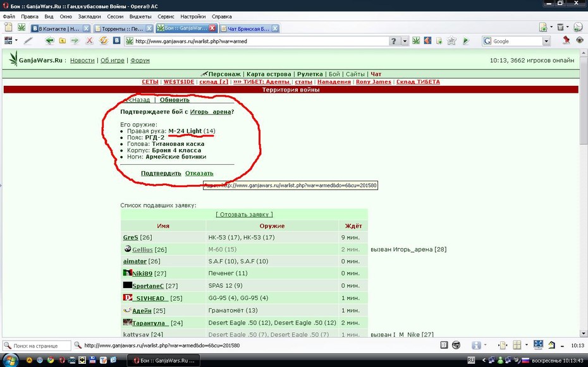Switch to the Торренты tab
Viewport: 588px width, 367px height.
tap(123, 28)
